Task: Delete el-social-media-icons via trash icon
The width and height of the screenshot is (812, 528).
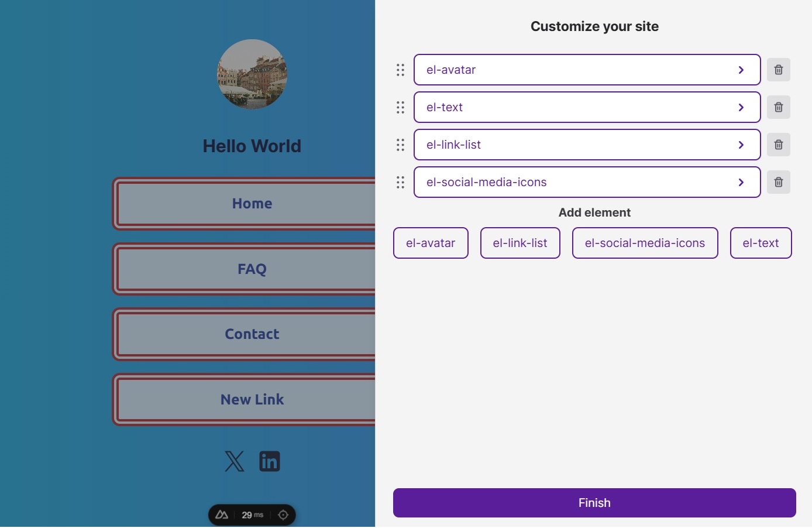Action: click(778, 182)
